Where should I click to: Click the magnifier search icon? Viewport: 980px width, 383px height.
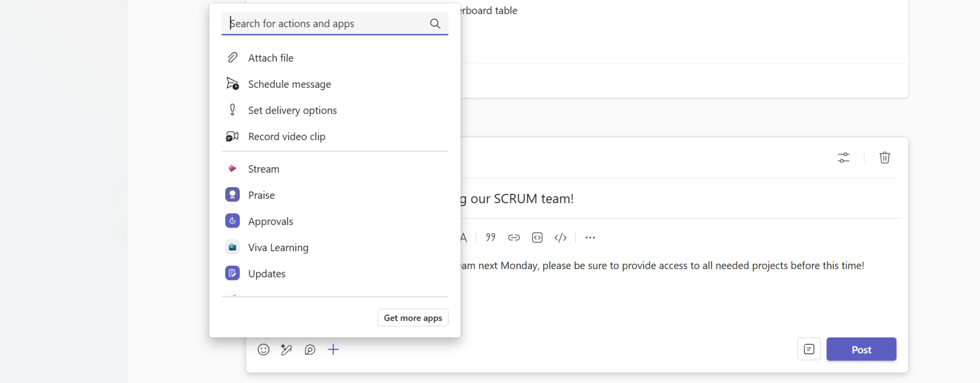click(435, 23)
